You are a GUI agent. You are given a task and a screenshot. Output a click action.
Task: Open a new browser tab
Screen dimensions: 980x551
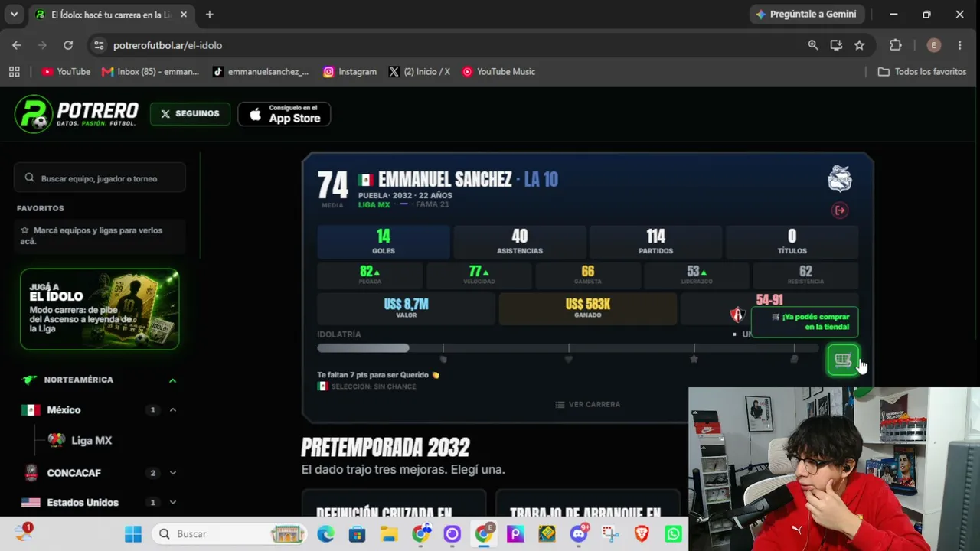(x=209, y=15)
